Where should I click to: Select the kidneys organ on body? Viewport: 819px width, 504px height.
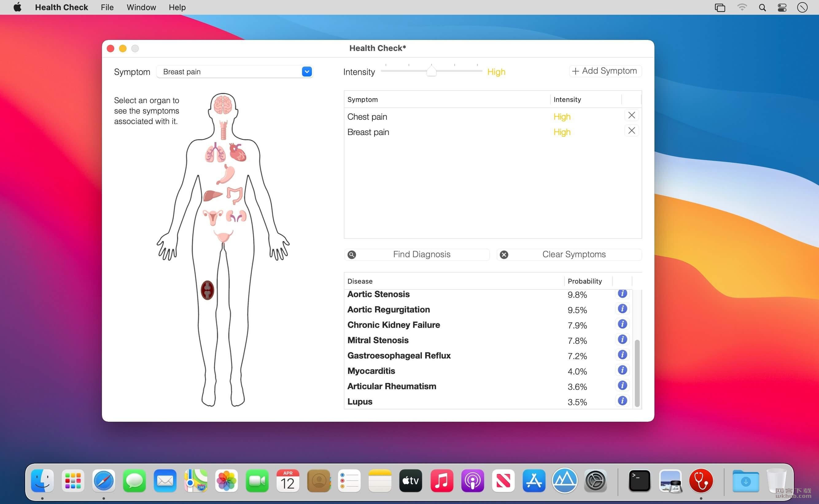click(x=236, y=216)
